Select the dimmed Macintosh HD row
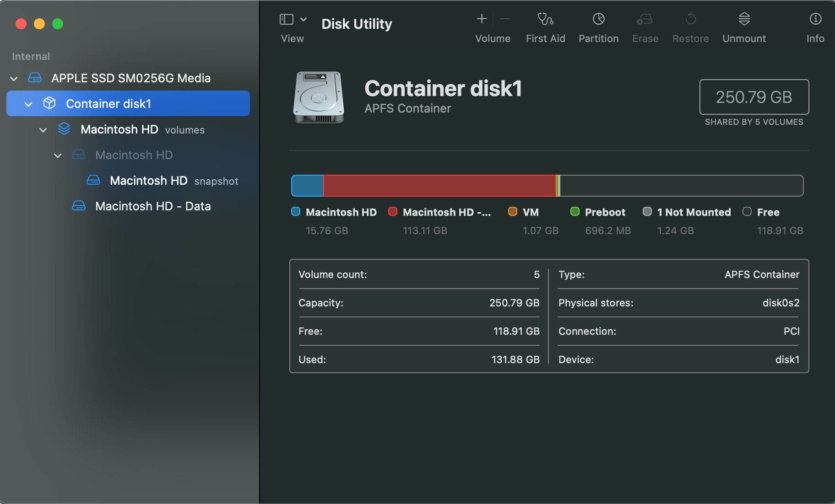 tap(128, 155)
